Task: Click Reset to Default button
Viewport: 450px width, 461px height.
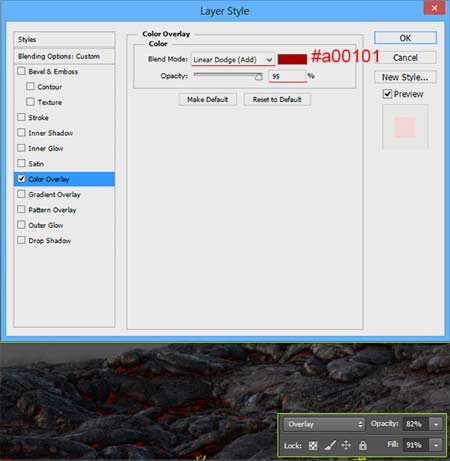Action: click(277, 99)
